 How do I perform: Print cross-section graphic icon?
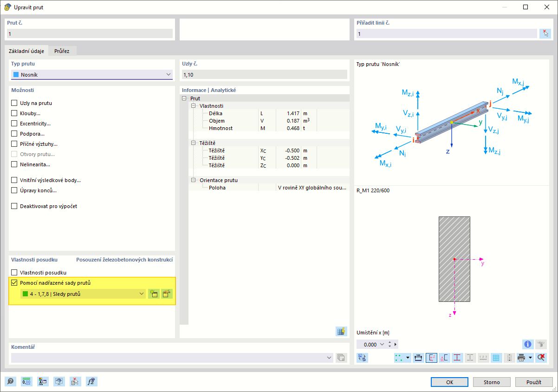tap(522, 358)
